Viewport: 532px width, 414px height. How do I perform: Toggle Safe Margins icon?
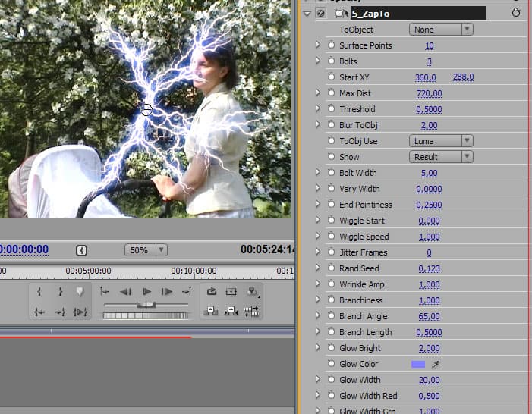pos(231,292)
